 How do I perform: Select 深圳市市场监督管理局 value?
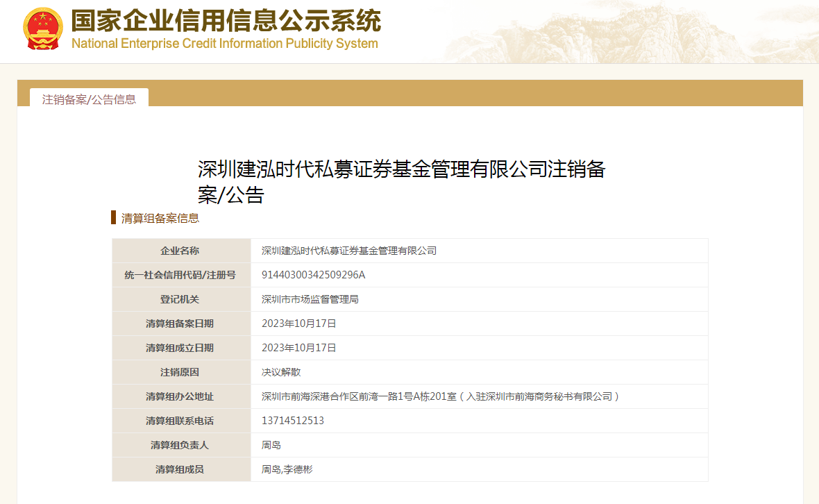(310, 299)
